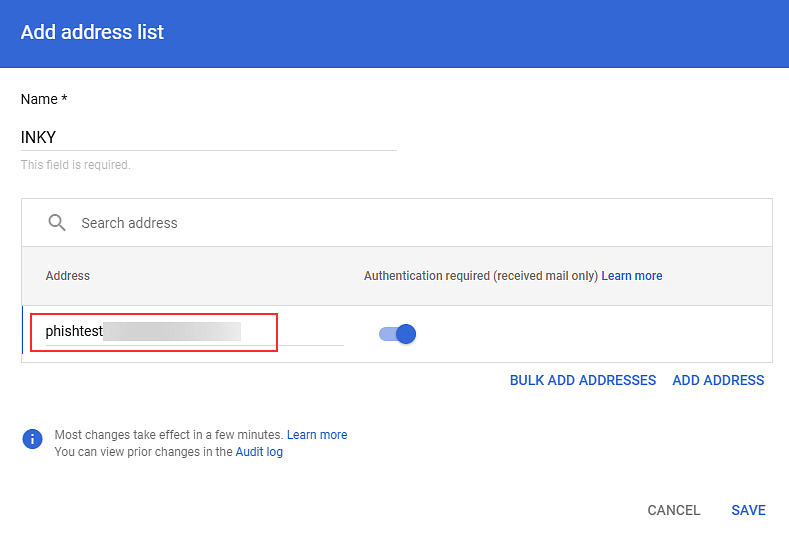The width and height of the screenshot is (789, 533).
Task: Cancel the address list dialog
Action: (674, 510)
